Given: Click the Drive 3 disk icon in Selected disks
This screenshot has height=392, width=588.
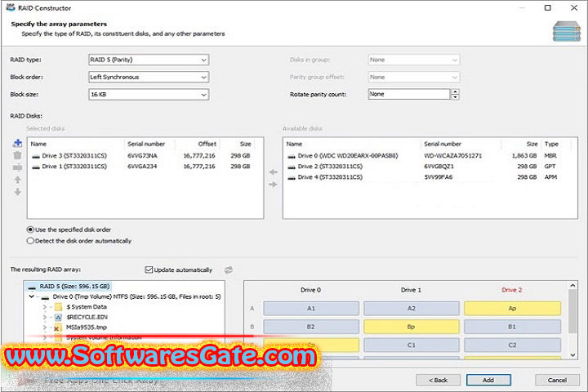Looking at the screenshot, I should [36, 156].
